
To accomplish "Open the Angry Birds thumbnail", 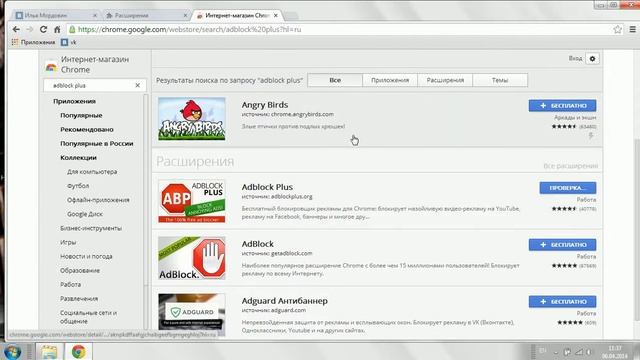I will tap(192, 119).
